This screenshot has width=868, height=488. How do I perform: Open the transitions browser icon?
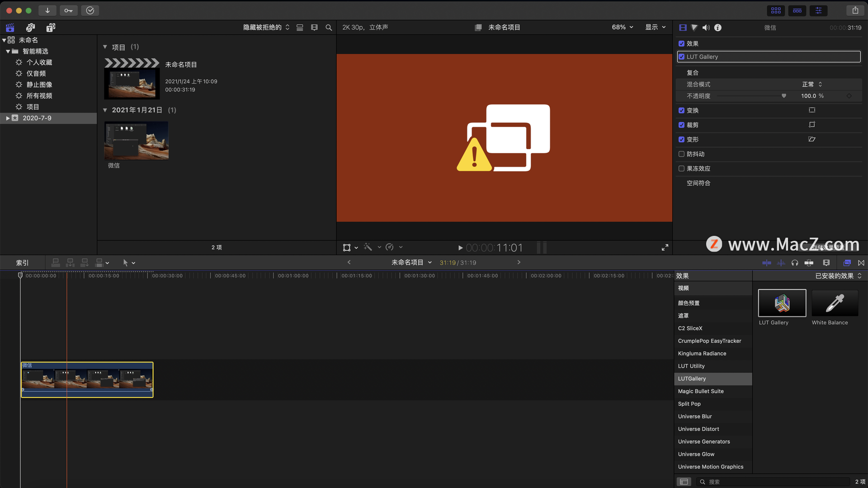[861, 263]
